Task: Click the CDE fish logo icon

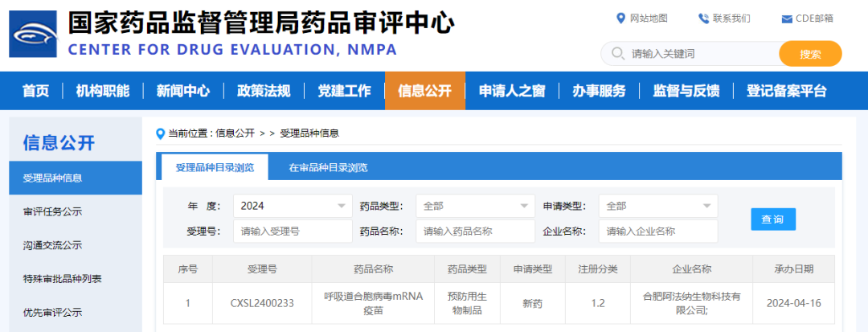Action: pyautogui.click(x=33, y=34)
